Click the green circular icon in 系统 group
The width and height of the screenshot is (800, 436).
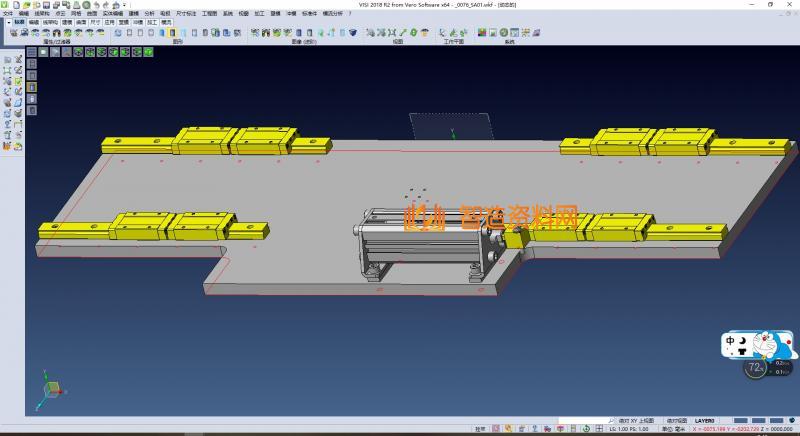(505, 33)
